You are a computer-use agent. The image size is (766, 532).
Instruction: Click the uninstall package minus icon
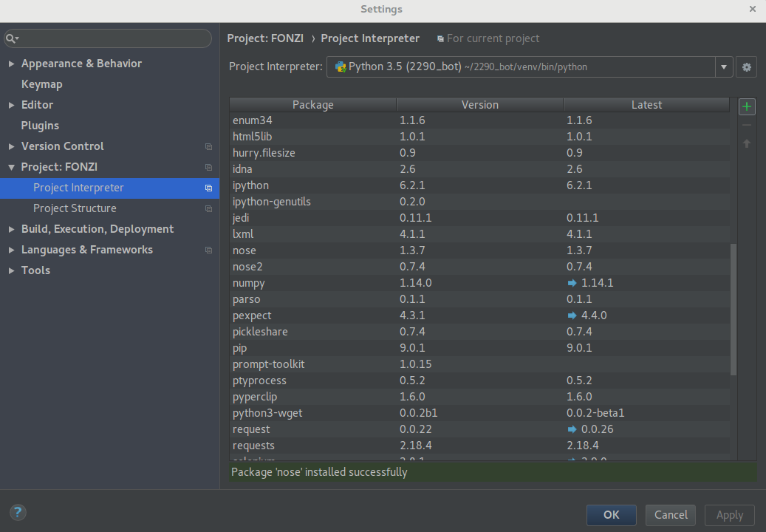coord(747,125)
